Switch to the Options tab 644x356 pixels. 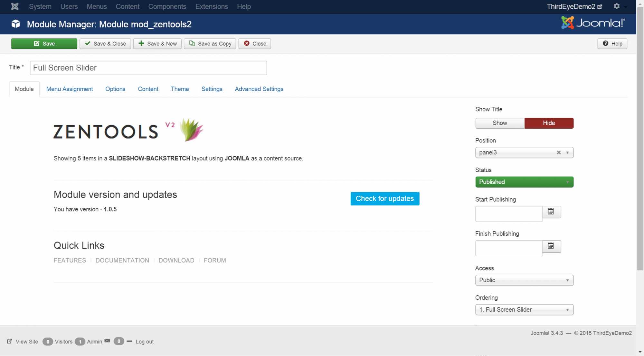[x=115, y=89]
